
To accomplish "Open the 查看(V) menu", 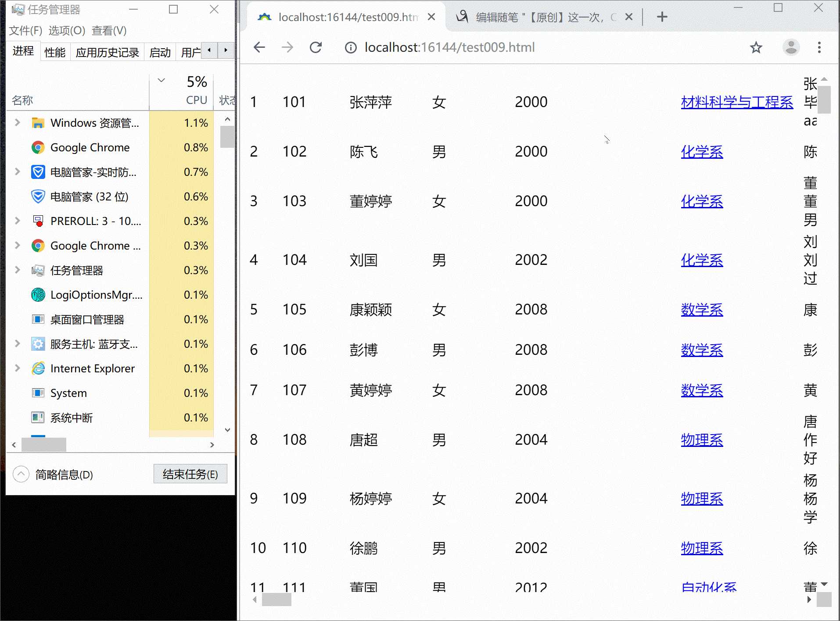I will (x=109, y=31).
